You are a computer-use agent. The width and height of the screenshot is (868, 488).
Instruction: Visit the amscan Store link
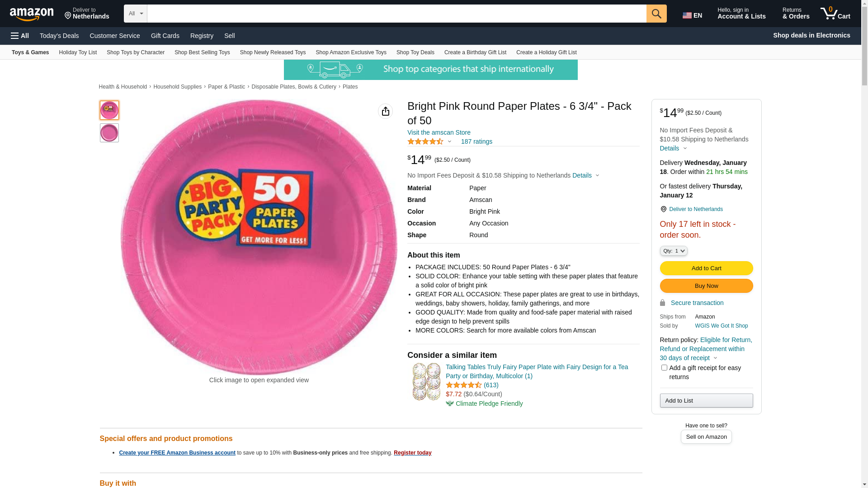[x=439, y=132]
